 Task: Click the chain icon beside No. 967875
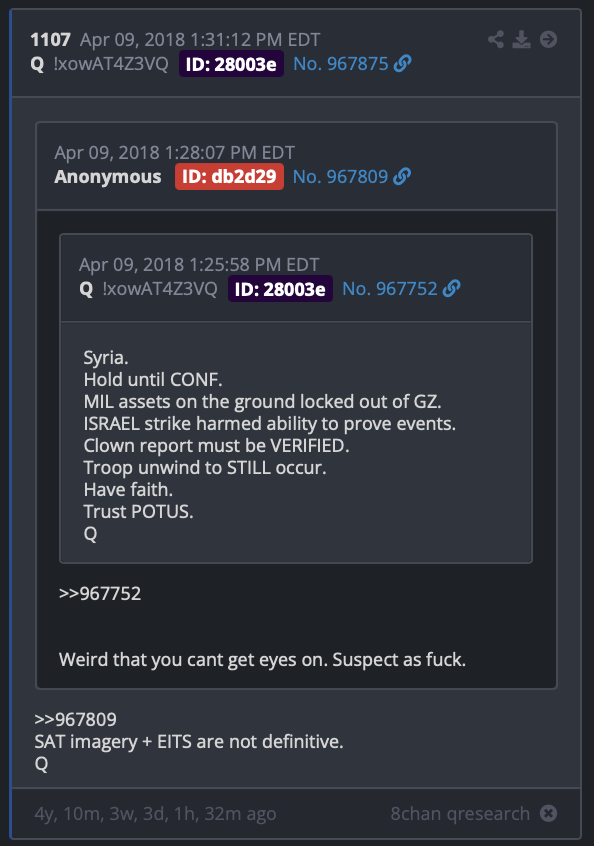(402, 64)
